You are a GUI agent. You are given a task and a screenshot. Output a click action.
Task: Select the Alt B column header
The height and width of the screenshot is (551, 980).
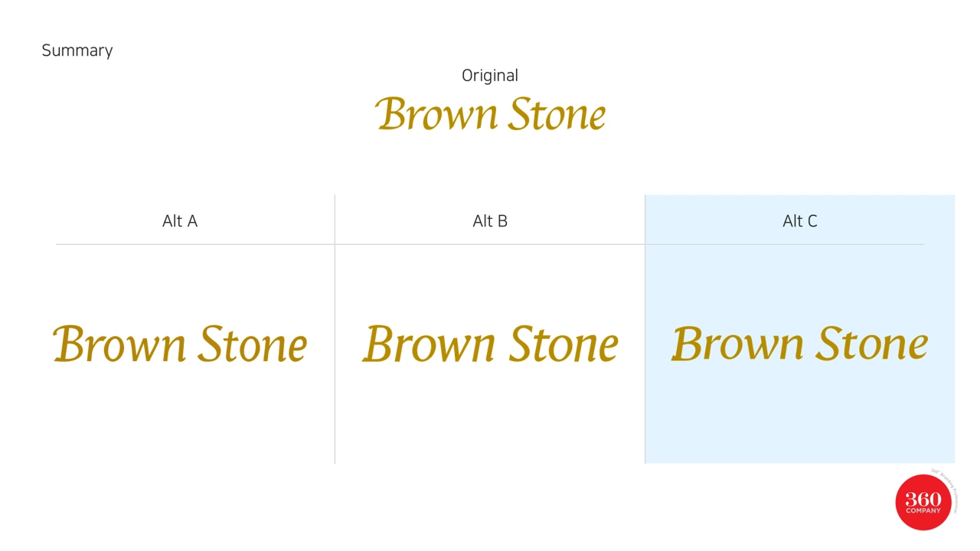pos(490,221)
